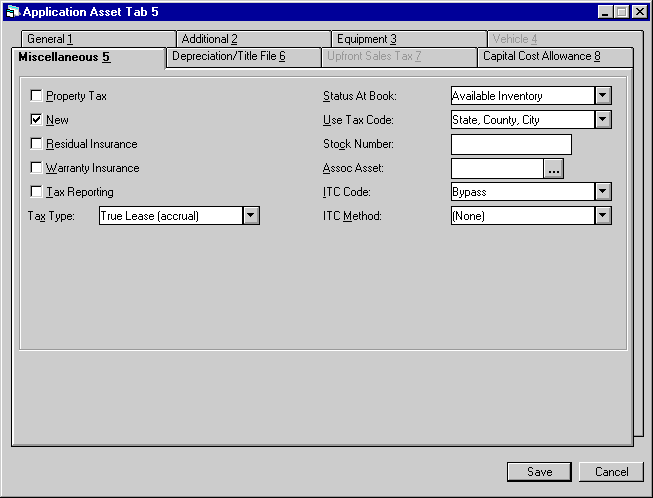Enable the Property Tax checkbox

(x=36, y=96)
